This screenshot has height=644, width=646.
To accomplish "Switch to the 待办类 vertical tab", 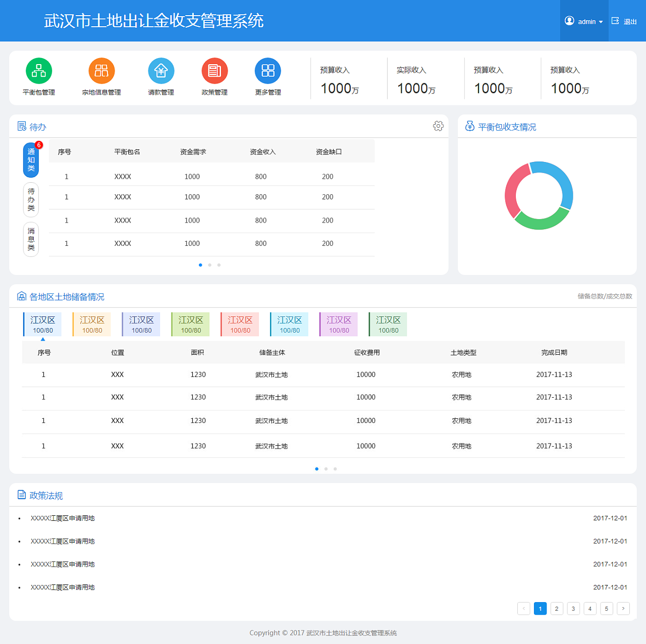I will point(31,199).
